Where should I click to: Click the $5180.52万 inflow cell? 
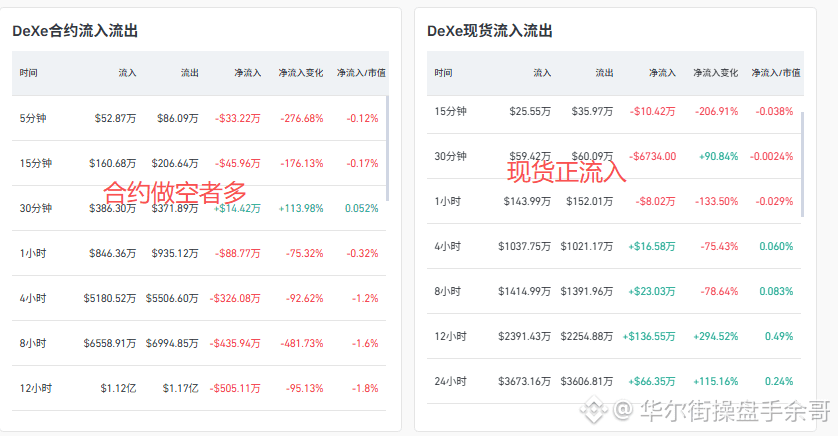pyautogui.click(x=110, y=298)
